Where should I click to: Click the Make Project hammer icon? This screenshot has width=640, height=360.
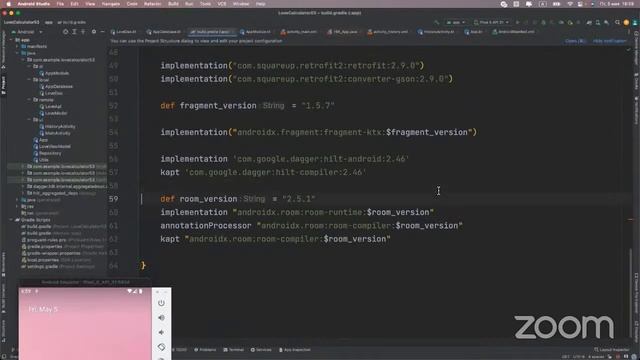tap(437, 22)
